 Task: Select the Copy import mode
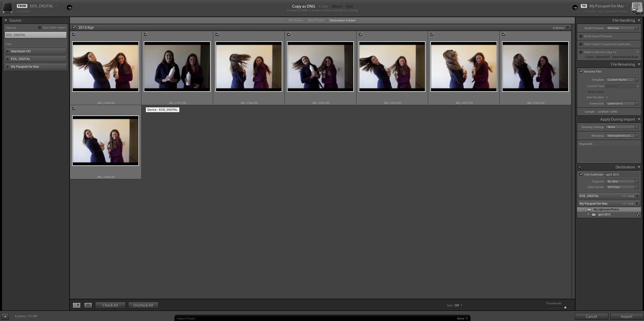323,6
